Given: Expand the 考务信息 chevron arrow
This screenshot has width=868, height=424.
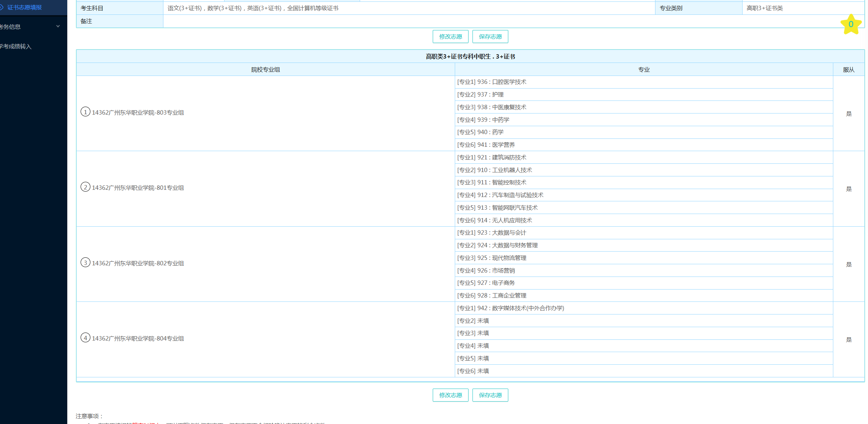Looking at the screenshot, I should 58,26.
